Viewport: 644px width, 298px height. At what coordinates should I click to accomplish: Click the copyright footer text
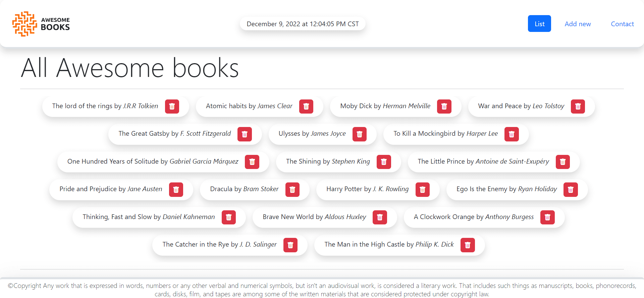click(322, 290)
